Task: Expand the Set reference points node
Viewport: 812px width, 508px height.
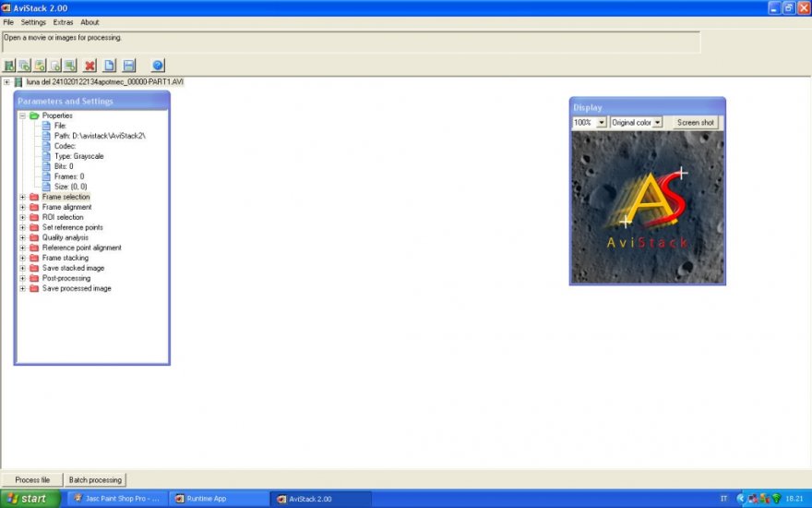Action: [23, 227]
